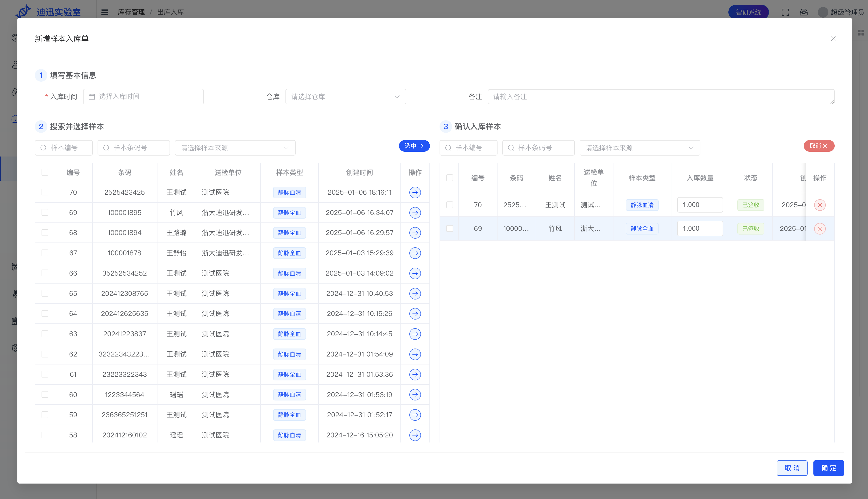Select all in confirmed samples table
This screenshot has height=499, width=868.
450,178
